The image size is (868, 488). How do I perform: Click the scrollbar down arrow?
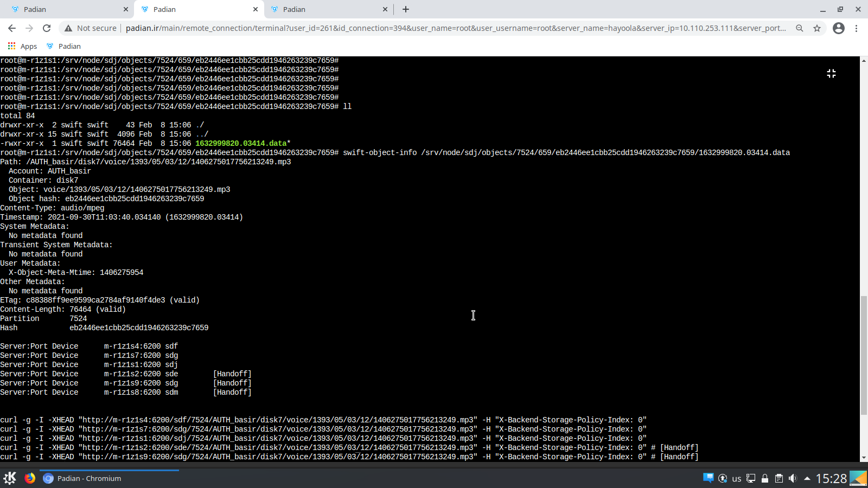(864, 458)
